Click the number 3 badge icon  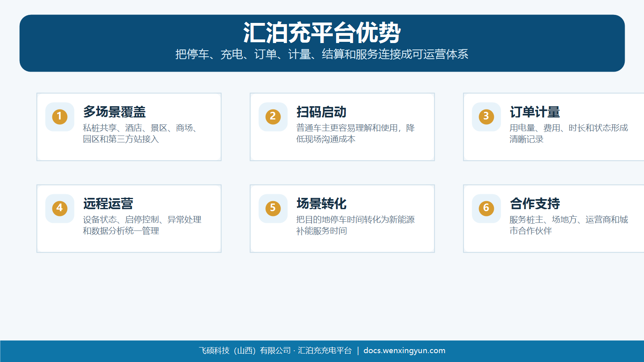[486, 117]
